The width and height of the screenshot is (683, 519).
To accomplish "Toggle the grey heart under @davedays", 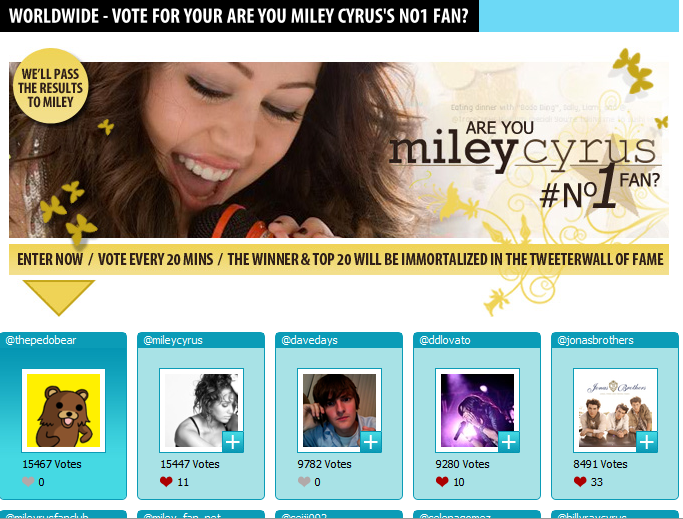I will click(x=304, y=482).
